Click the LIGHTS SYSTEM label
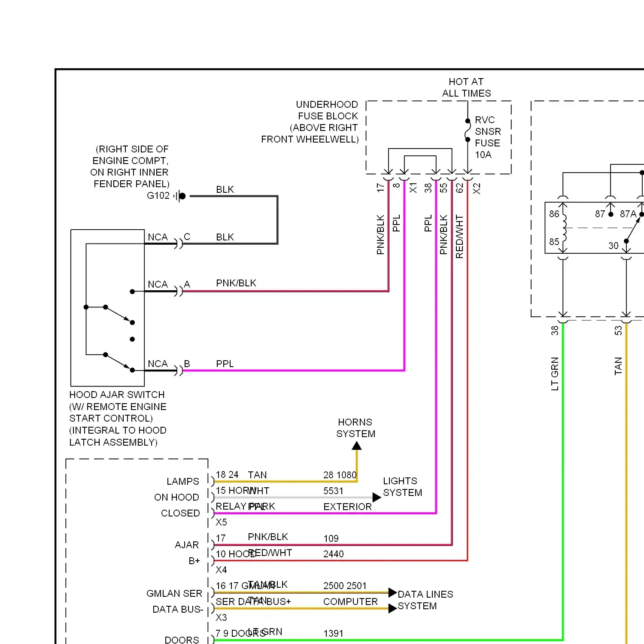The image size is (644, 644). point(402,487)
